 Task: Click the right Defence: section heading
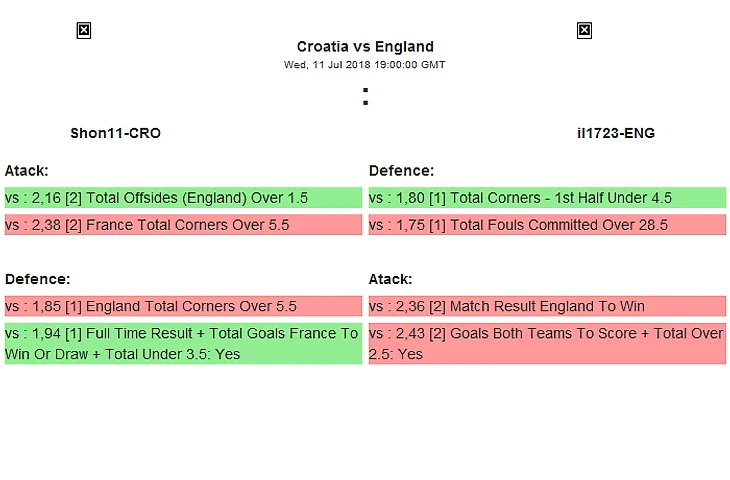401,171
